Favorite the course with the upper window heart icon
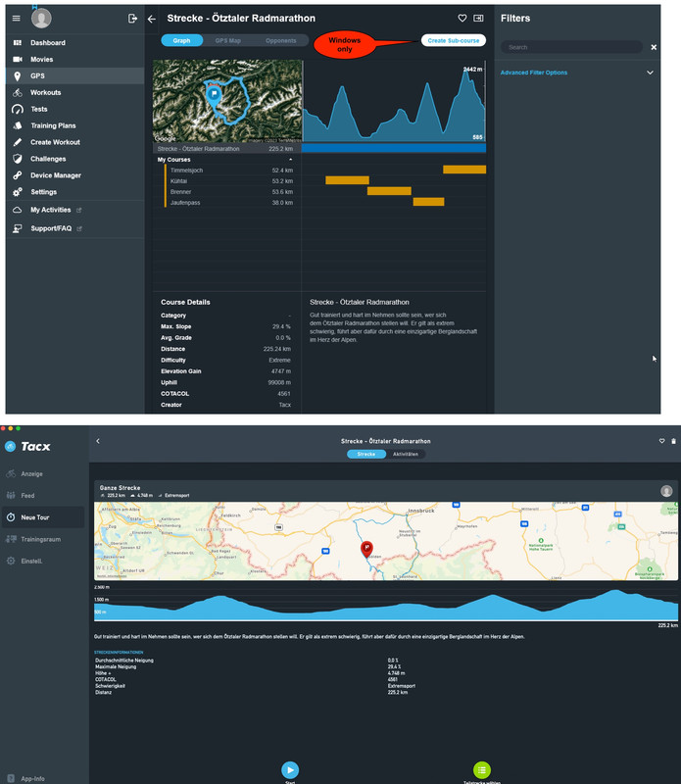681x784 pixels. tap(462, 18)
